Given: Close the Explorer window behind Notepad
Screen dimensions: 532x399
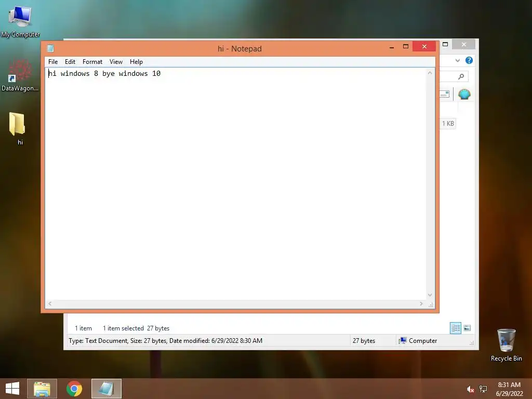Looking at the screenshot, I should (x=464, y=45).
